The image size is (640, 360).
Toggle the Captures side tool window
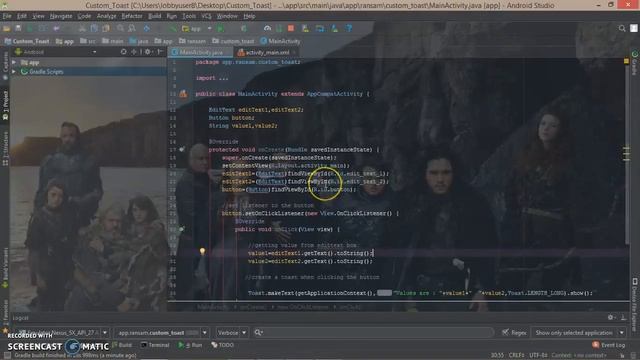[5, 65]
